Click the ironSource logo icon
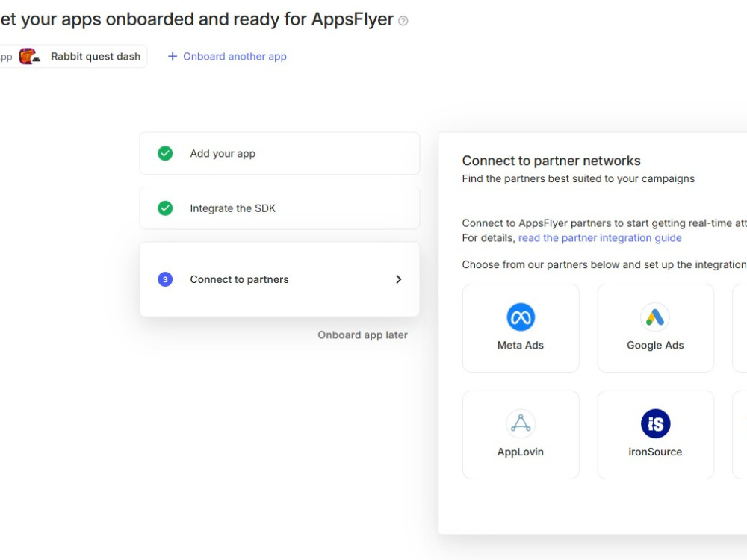This screenshot has width=747, height=560. pos(655,423)
